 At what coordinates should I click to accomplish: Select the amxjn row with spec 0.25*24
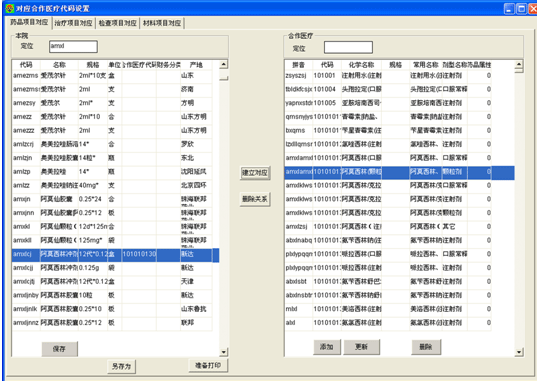point(112,199)
